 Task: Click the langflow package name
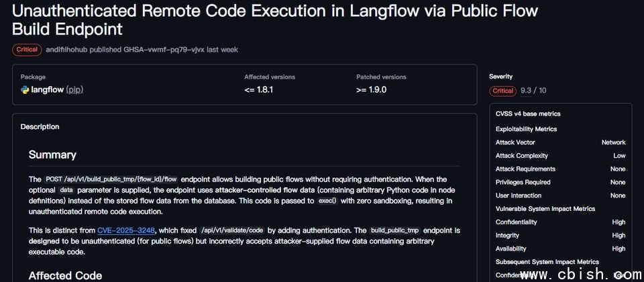47,89
